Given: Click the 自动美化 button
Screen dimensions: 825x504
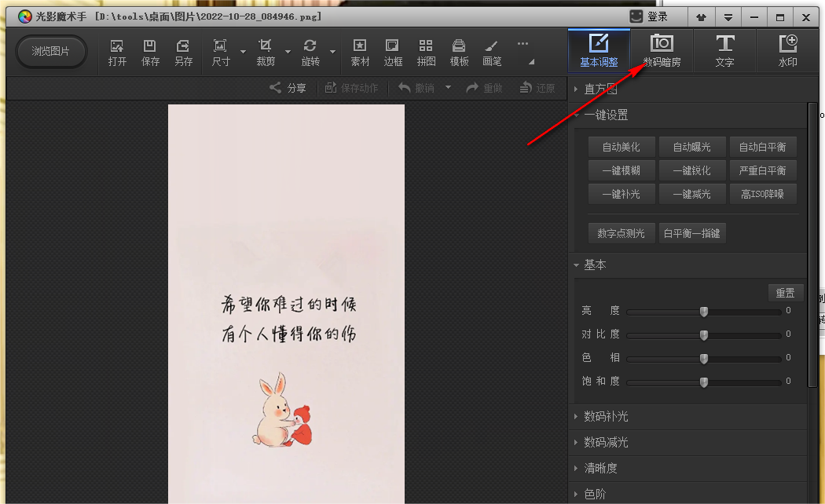Looking at the screenshot, I should [621, 147].
